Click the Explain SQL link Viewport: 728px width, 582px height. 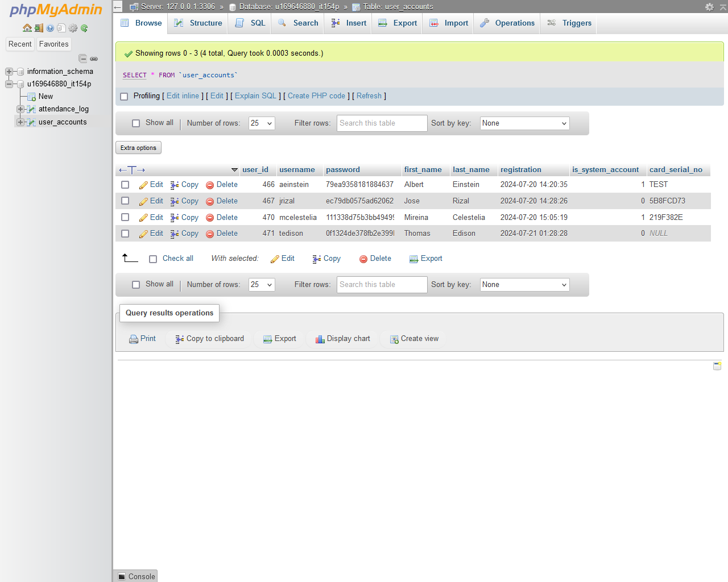point(255,96)
